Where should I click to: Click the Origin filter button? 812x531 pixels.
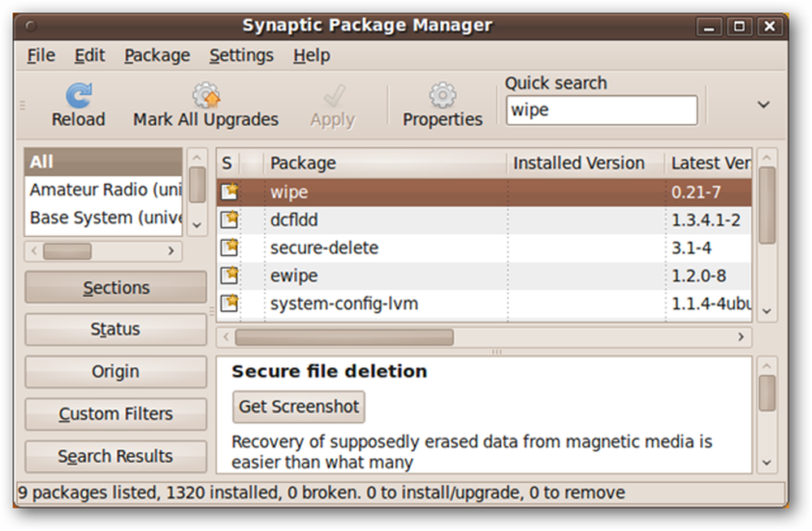[115, 372]
